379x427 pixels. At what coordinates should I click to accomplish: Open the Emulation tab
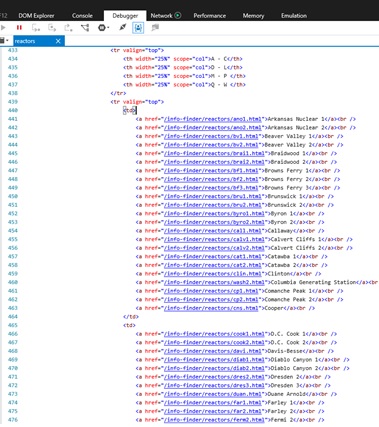click(294, 16)
